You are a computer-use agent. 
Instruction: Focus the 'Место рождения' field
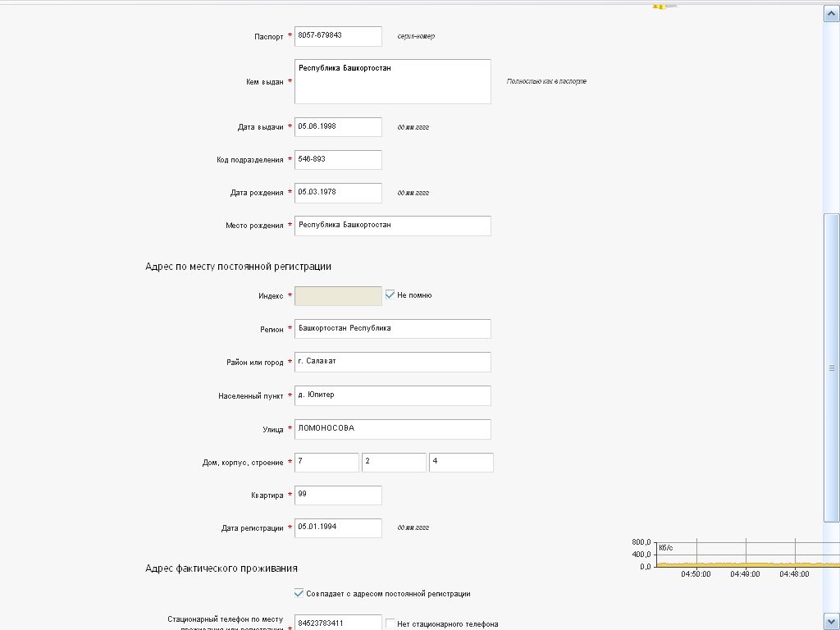tap(392, 226)
